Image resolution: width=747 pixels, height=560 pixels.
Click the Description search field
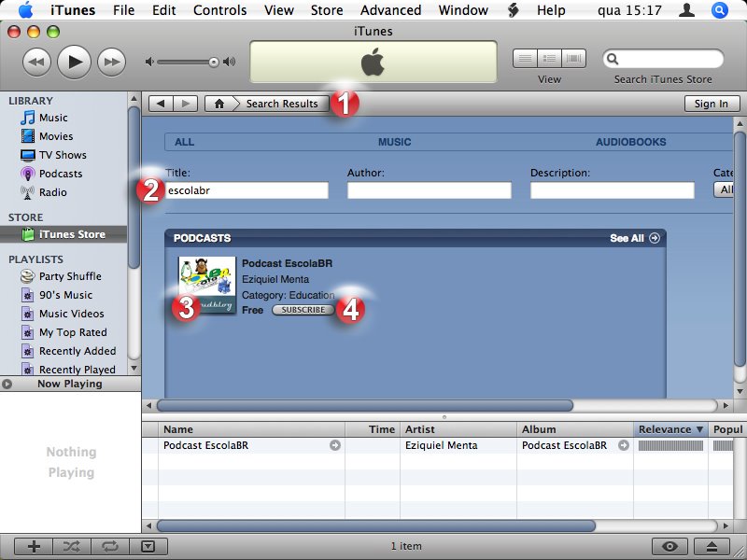pyautogui.click(x=613, y=190)
